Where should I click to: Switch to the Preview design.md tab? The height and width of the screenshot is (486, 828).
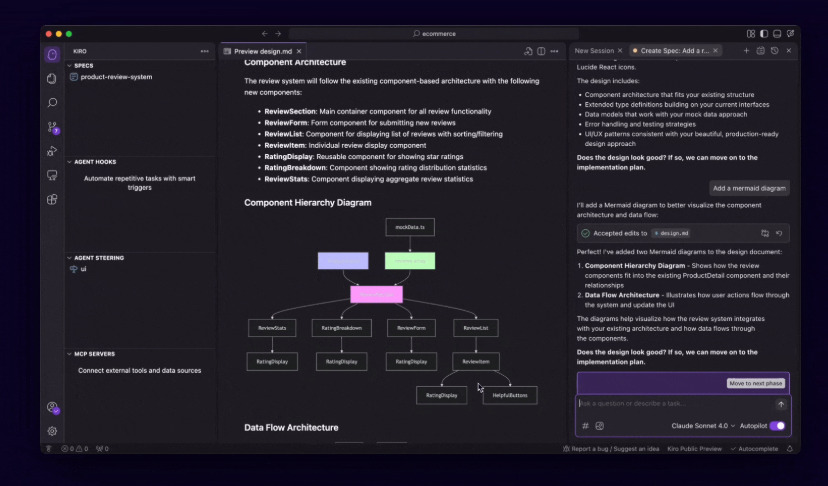tap(262, 51)
